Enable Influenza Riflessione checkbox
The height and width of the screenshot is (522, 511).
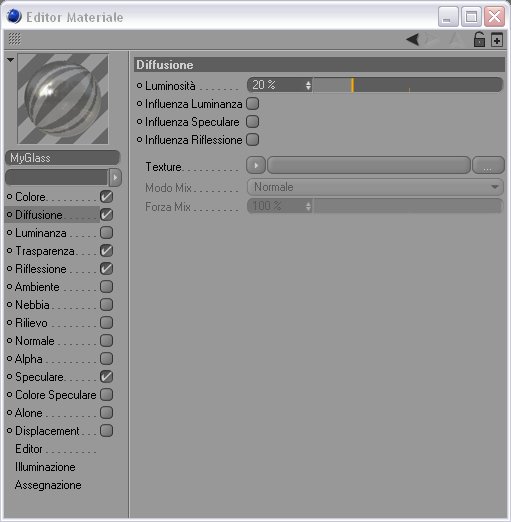click(x=252, y=140)
